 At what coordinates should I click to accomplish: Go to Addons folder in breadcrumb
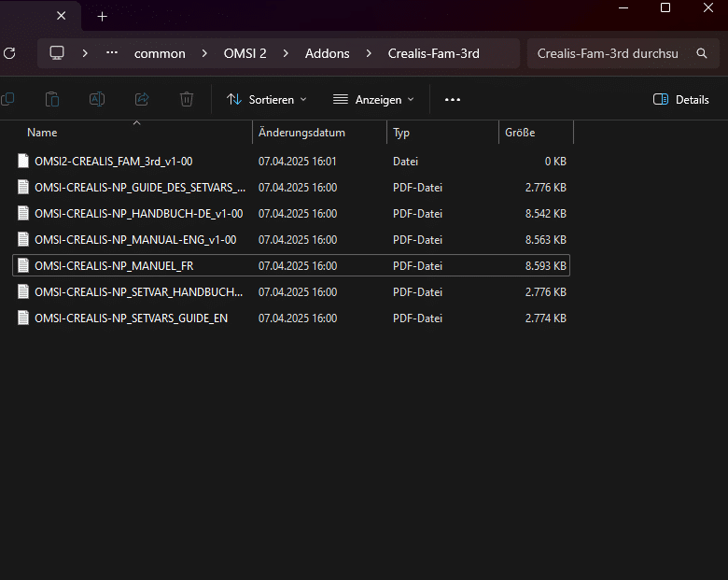(x=327, y=53)
